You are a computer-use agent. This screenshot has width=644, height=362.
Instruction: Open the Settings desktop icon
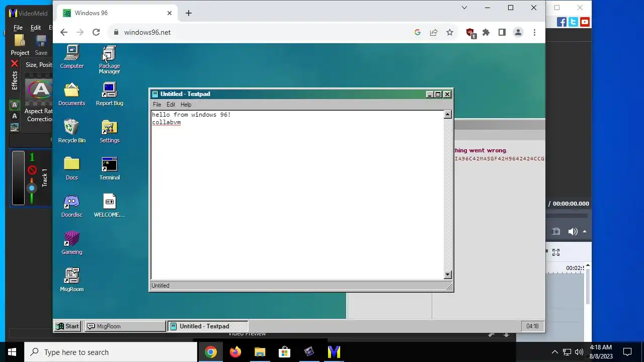(x=109, y=131)
